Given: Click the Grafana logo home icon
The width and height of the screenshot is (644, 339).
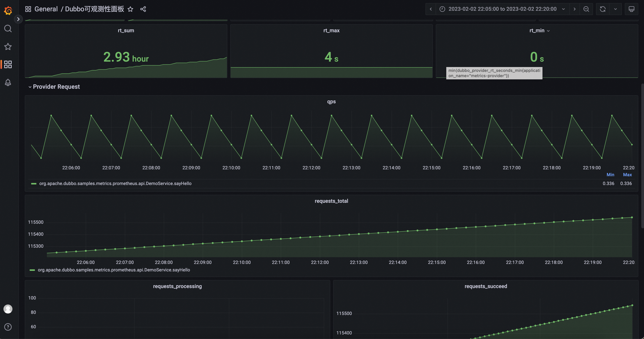Looking at the screenshot, I should point(8,10).
